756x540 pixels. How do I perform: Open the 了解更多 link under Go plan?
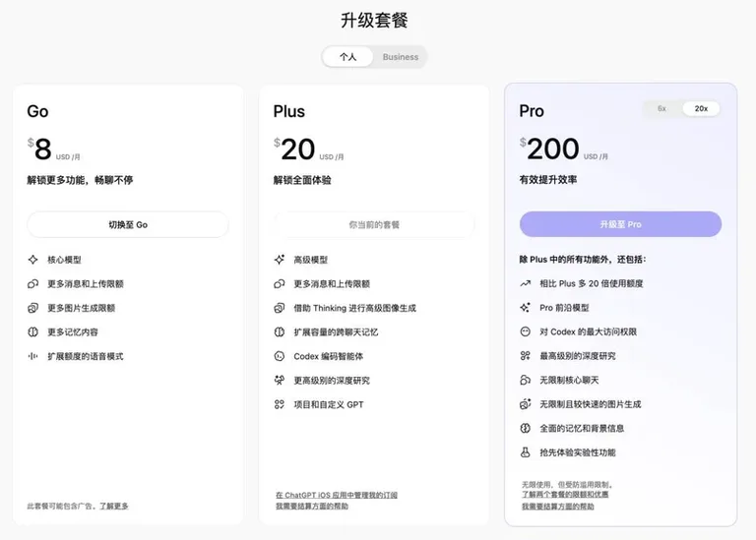pos(114,507)
